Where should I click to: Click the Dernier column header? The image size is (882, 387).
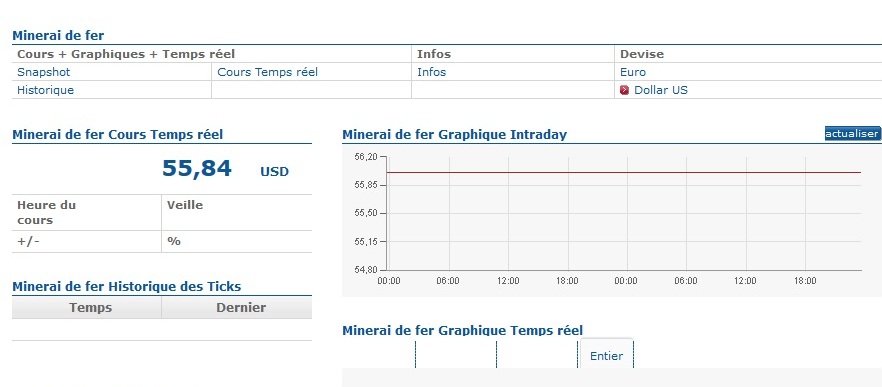click(241, 308)
